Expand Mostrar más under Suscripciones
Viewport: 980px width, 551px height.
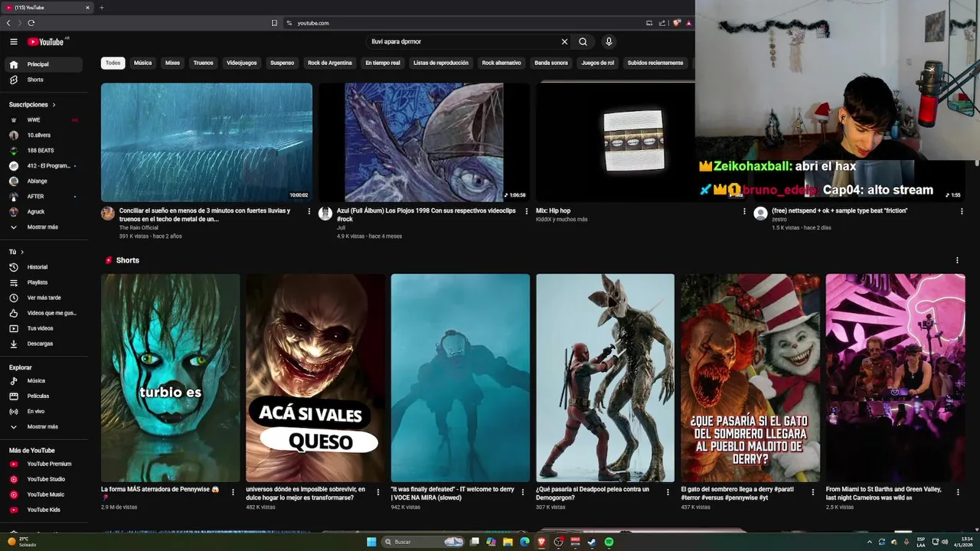[43, 227]
